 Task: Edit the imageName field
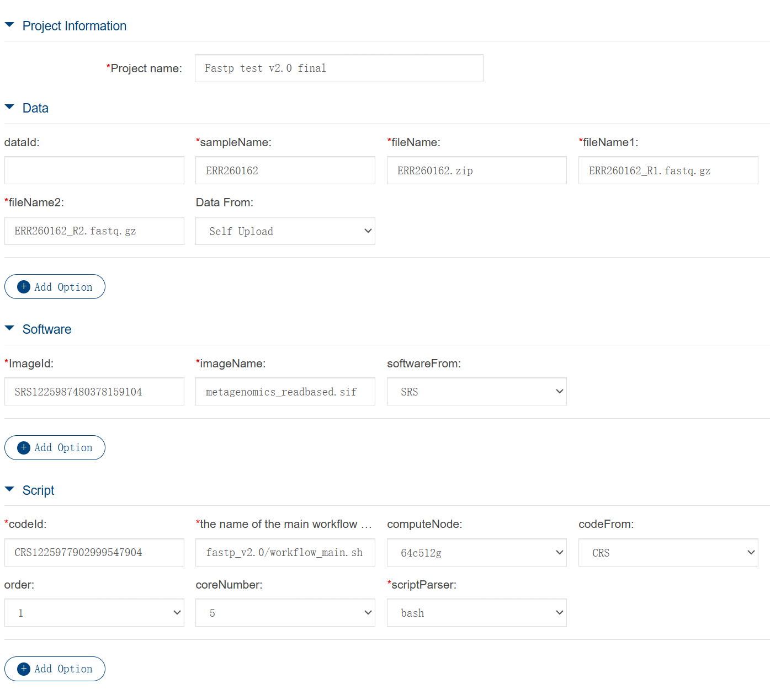(285, 392)
